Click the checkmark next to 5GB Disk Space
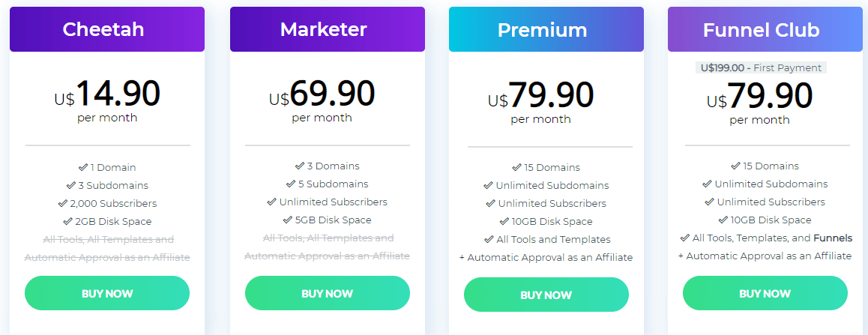 [288, 220]
